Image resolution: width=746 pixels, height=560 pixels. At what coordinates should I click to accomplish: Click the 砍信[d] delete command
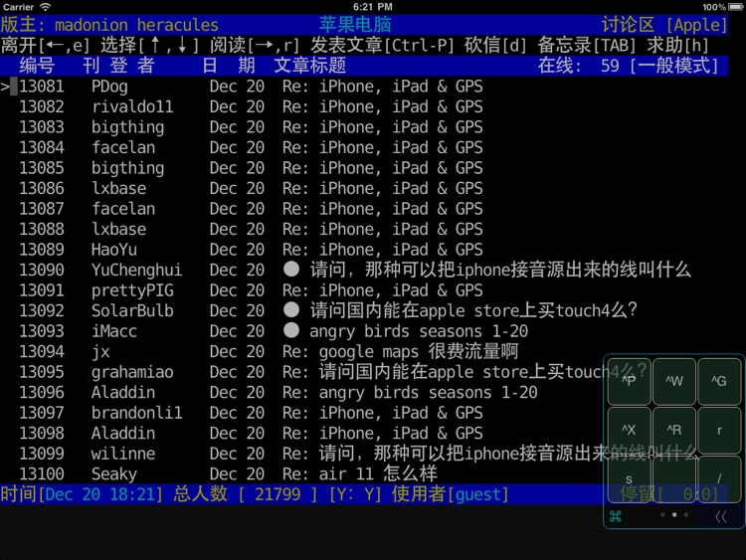tap(495, 45)
